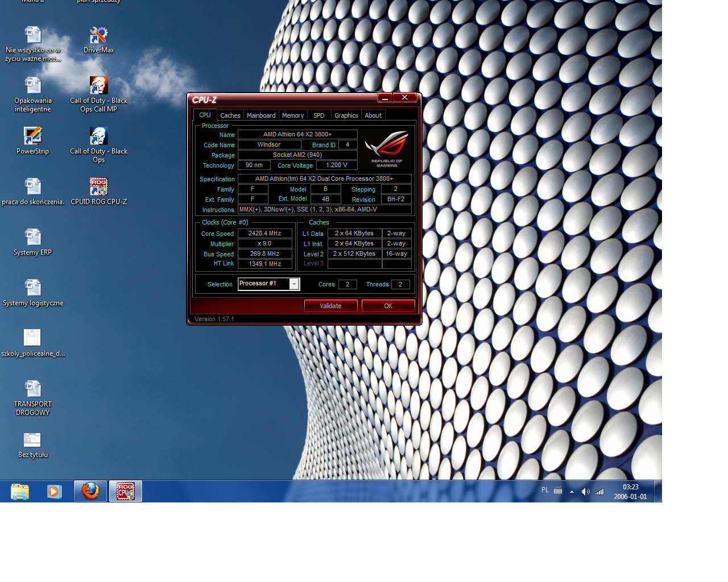
Task: Click the Instructions list field
Action: pyautogui.click(x=324, y=209)
